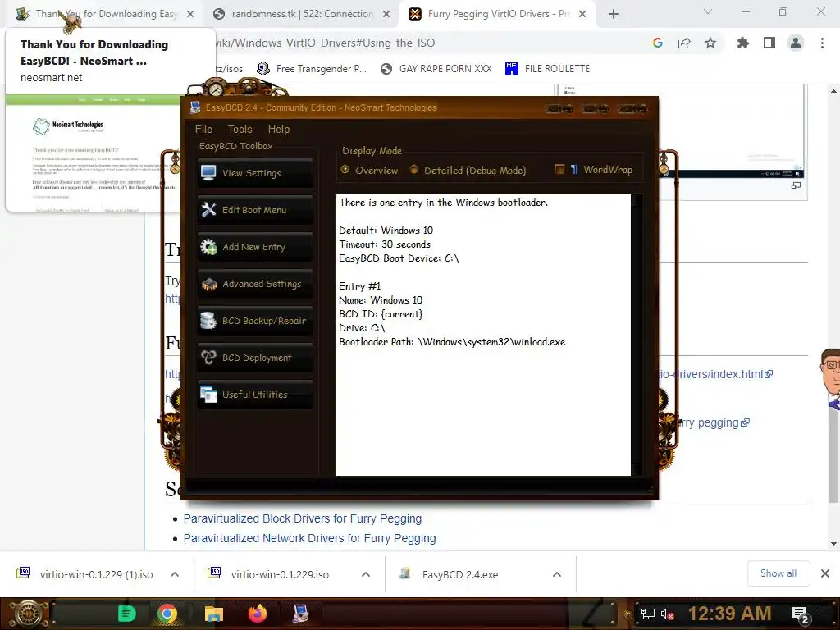Open Chrome three-dot menu
840x630 pixels.
[x=822, y=43]
